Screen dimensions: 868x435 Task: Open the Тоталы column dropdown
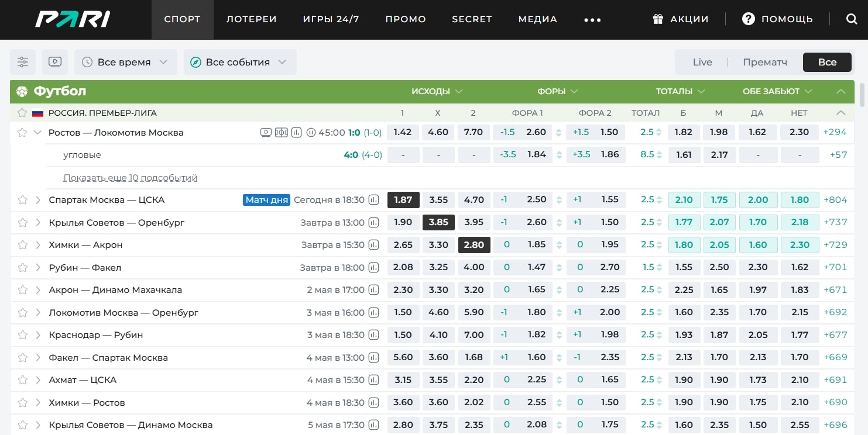point(680,91)
